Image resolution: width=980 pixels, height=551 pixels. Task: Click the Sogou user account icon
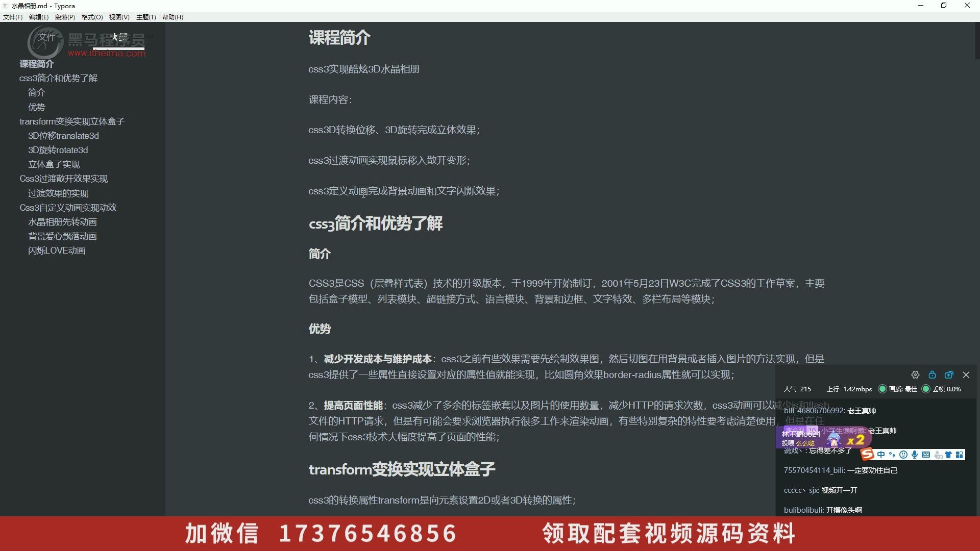pos(938,455)
